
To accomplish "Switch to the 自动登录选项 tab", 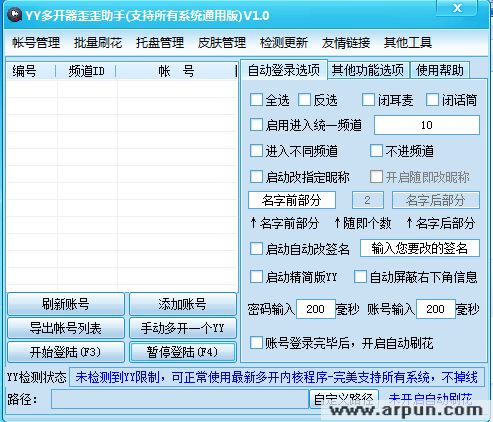I will 284,70.
